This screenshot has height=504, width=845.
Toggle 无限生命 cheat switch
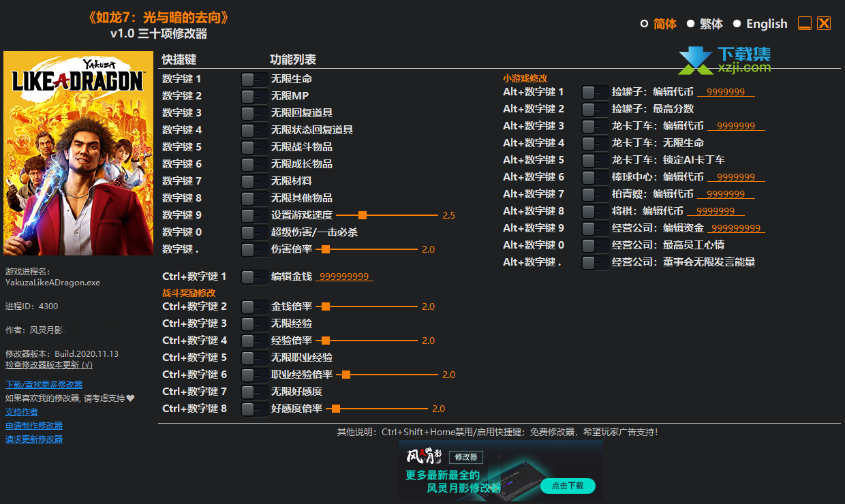[x=254, y=79]
